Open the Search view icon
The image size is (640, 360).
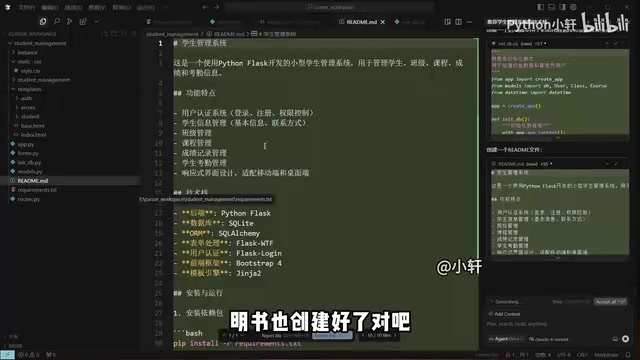(56, 21)
